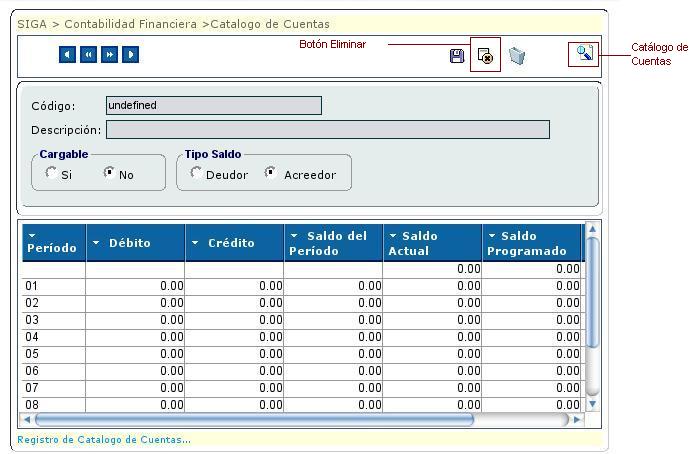
Task: Select the Cargable 'Si' radio option
Action: click(x=51, y=172)
